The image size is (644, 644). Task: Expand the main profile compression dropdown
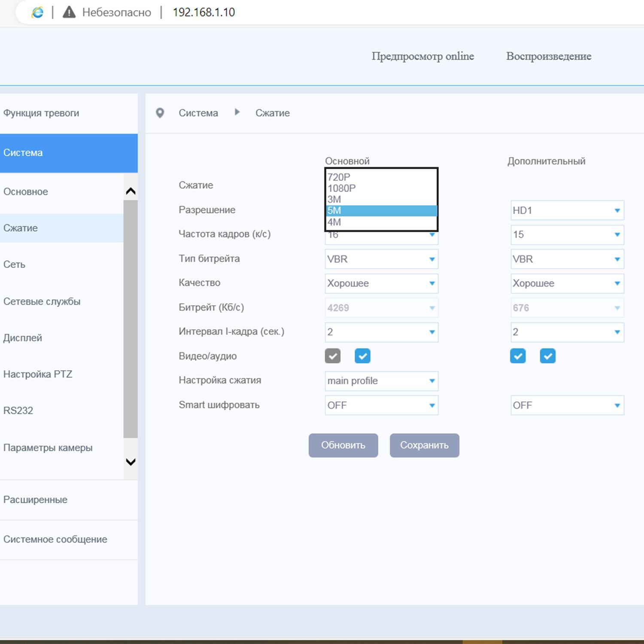tap(381, 381)
